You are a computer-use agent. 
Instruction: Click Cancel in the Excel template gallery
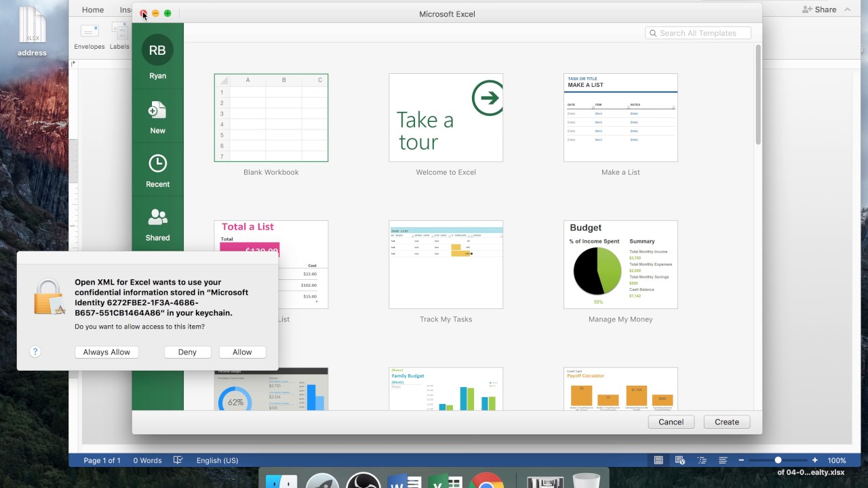click(x=671, y=422)
